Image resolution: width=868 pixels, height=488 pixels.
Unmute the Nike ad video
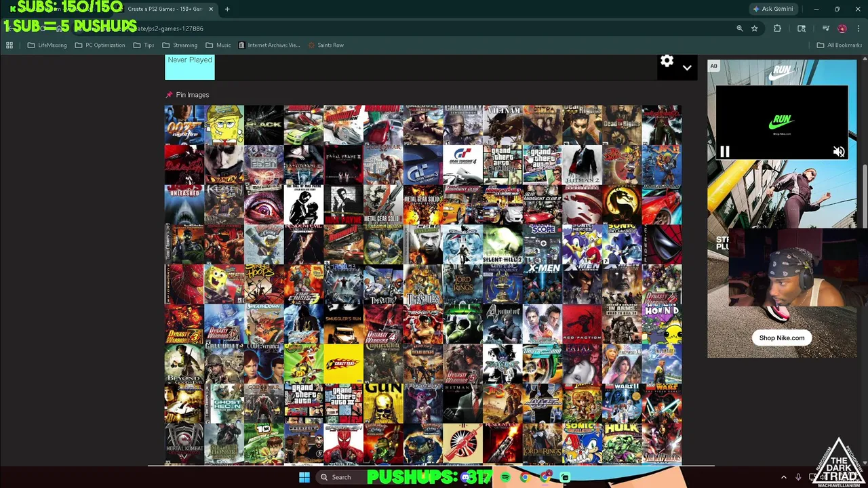839,152
